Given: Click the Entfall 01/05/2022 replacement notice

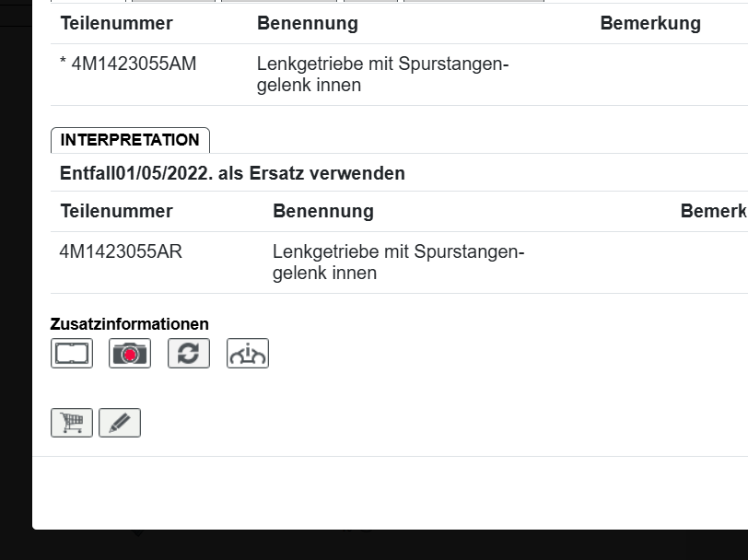Looking at the screenshot, I should [232, 173].
